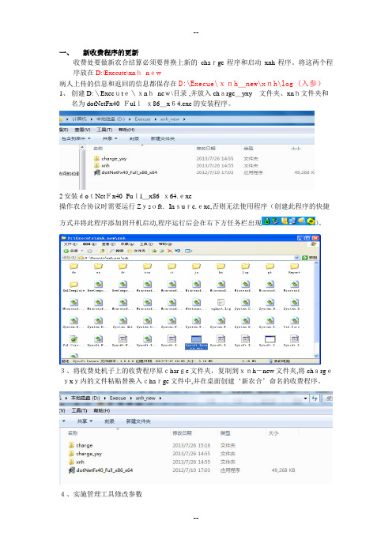Sort by 修改日期 column in top Explorer window
The width and height of the screenshot is (392, 555).
pos(206,149)
